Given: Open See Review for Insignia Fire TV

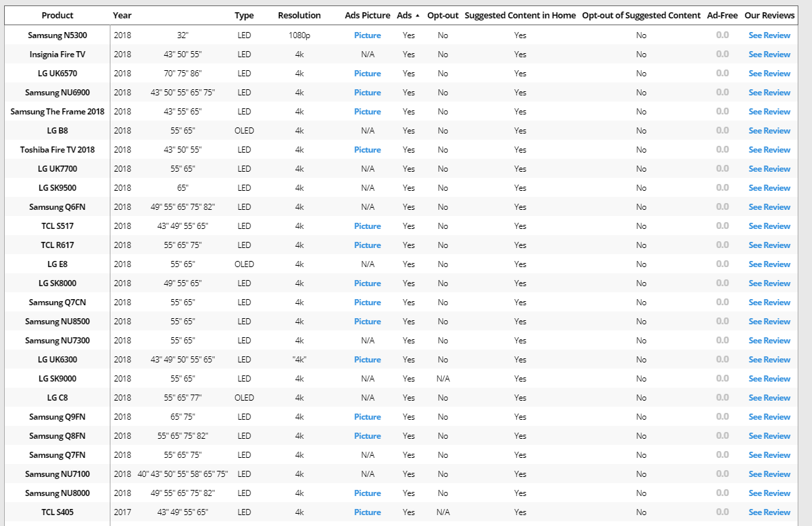Looking at the screenshot, I should pyautogui.click(x=769, y=55).
